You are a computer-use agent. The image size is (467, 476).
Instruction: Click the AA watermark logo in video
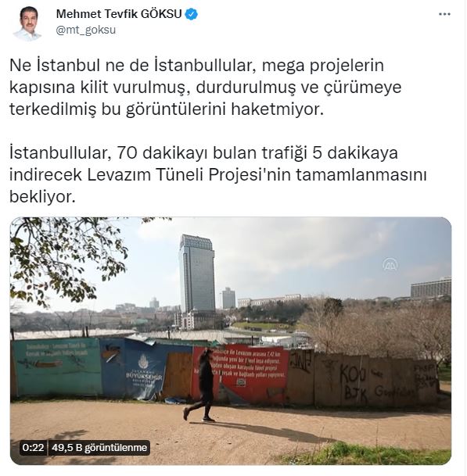(390, 265)
